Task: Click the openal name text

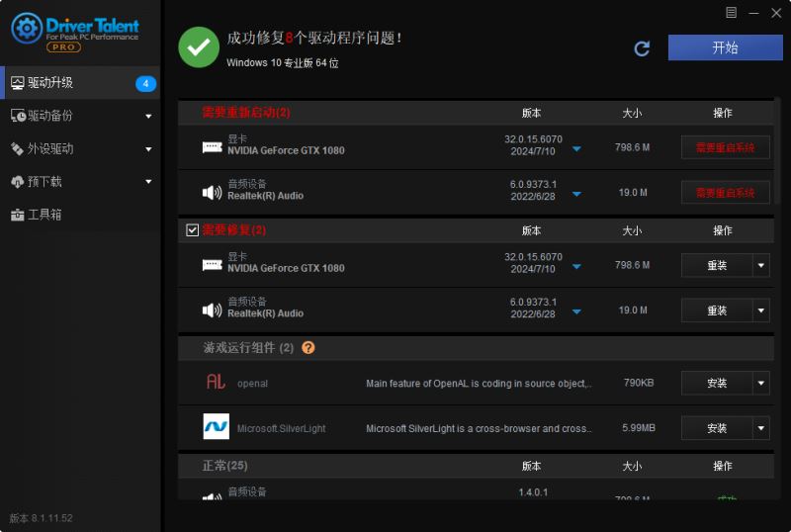Action: 252,384
